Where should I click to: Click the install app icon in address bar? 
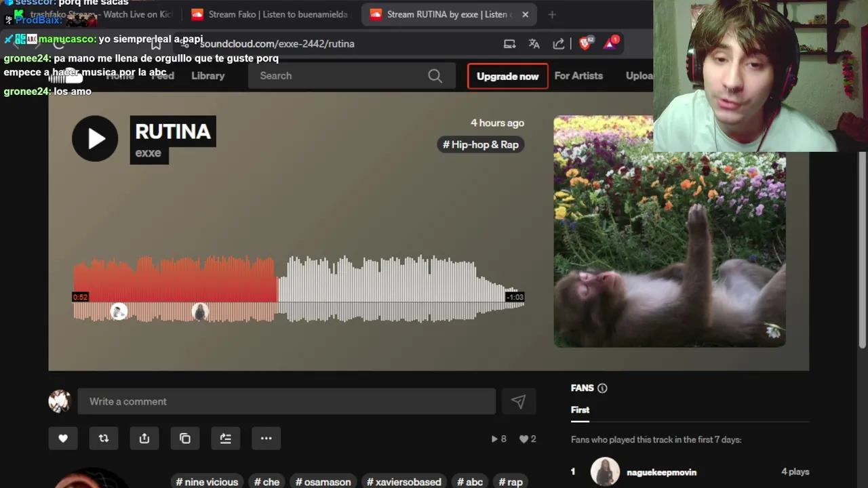(510, 43)
